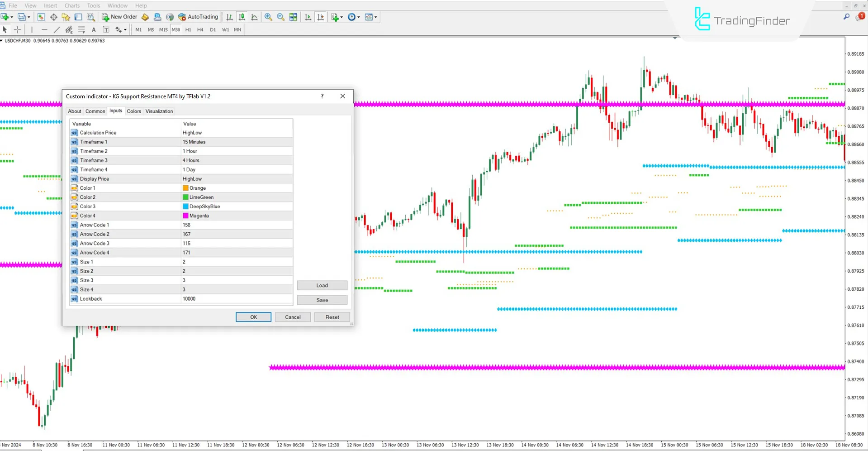Screen dimensions: 868x451
Task: Open the Templates dropdown
Action: click(371, 17)
